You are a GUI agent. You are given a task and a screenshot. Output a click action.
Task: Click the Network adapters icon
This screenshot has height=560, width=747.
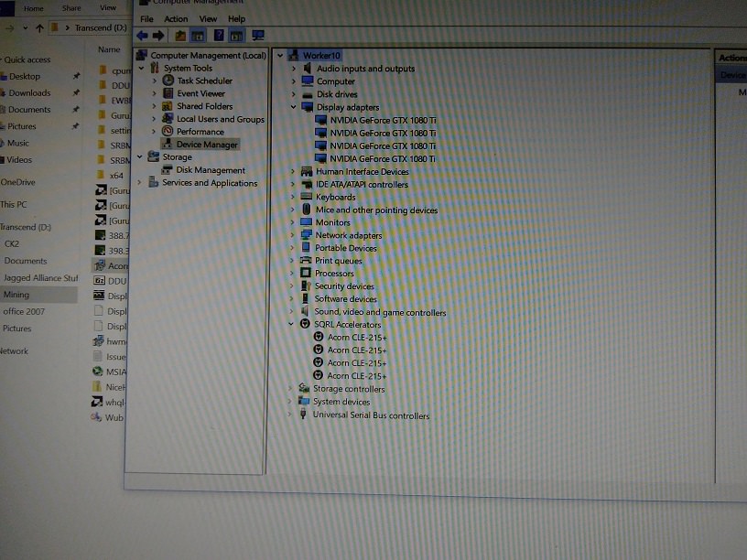point(307,235)
